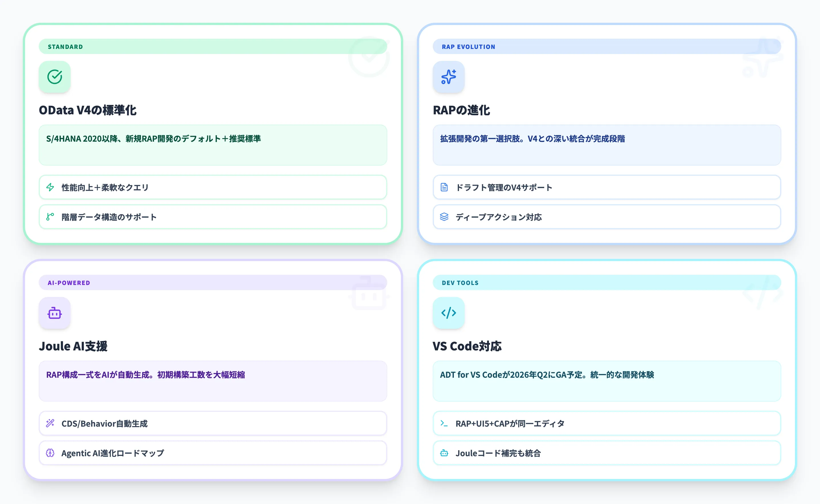Click the OData V4の標準化 heading

click(x=88, y=110)
